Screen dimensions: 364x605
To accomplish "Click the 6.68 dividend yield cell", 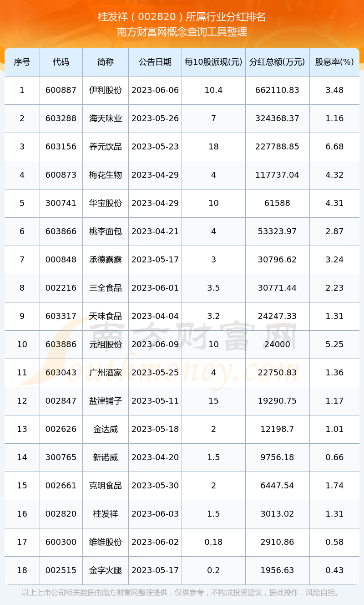I will [334, 147].
